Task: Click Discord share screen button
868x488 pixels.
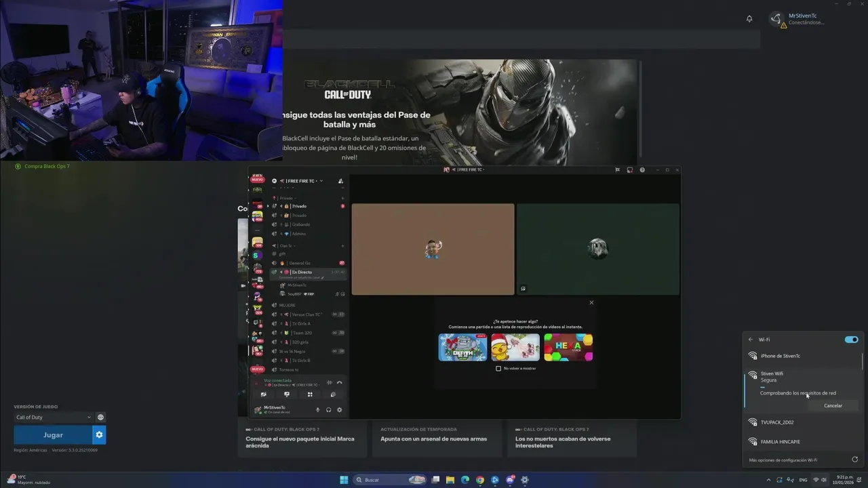Action: click(x=287, y=394)
